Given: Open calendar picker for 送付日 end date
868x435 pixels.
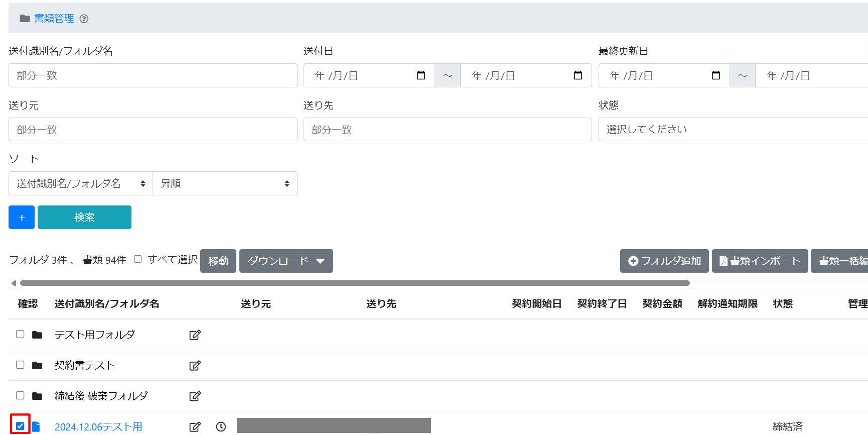Looking at the screenshot, I should pos(577,75).
